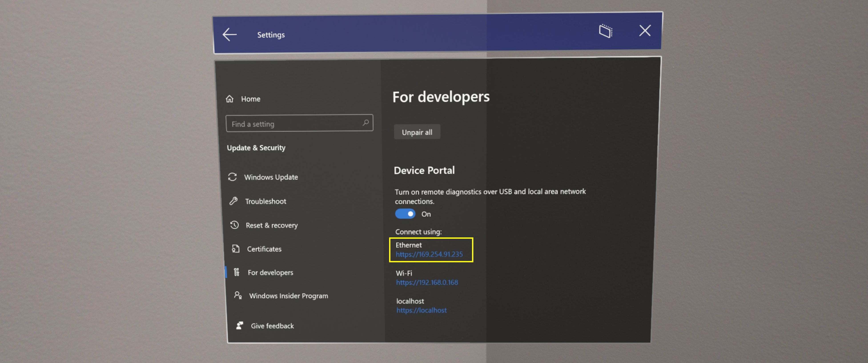The image size is (868, 363).
Task: Click the Troubleshoot wrench icon
Action: coord(234,201)
